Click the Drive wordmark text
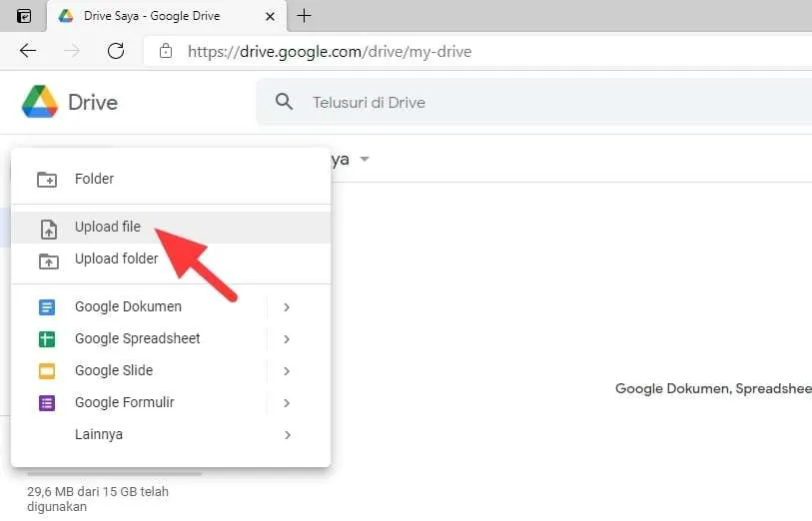812x521 pixels. pos(93,102)
